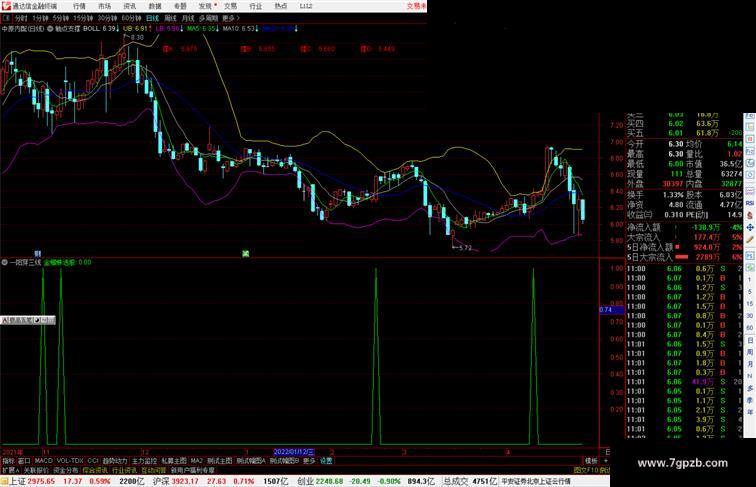The width and height of the screenshot is (756, 487).
Task: Open the 热点 menu
Action: (281, 6)
